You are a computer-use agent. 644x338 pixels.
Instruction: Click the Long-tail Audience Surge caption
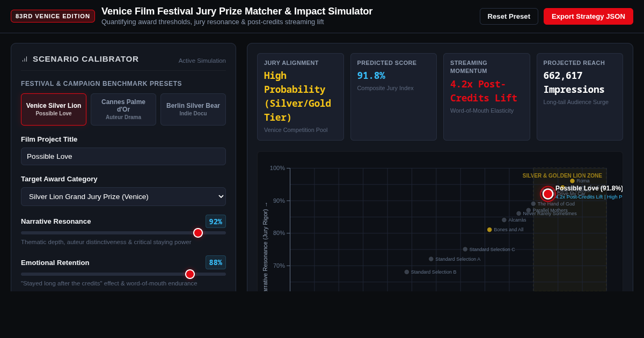[x=576, y=102]
